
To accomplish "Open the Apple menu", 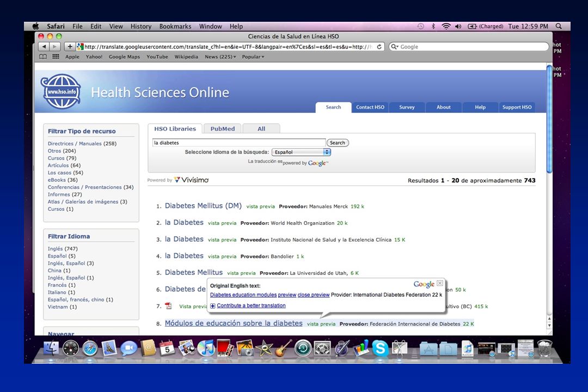I will [x=35, y=26].
